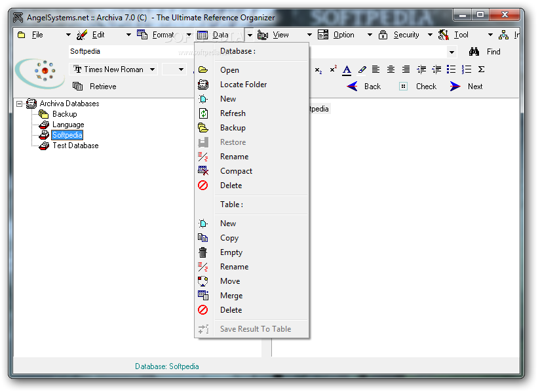The height and width of the screenshot is (392, 538).
Task: Click the Check button label
Action: coord(426,87)
